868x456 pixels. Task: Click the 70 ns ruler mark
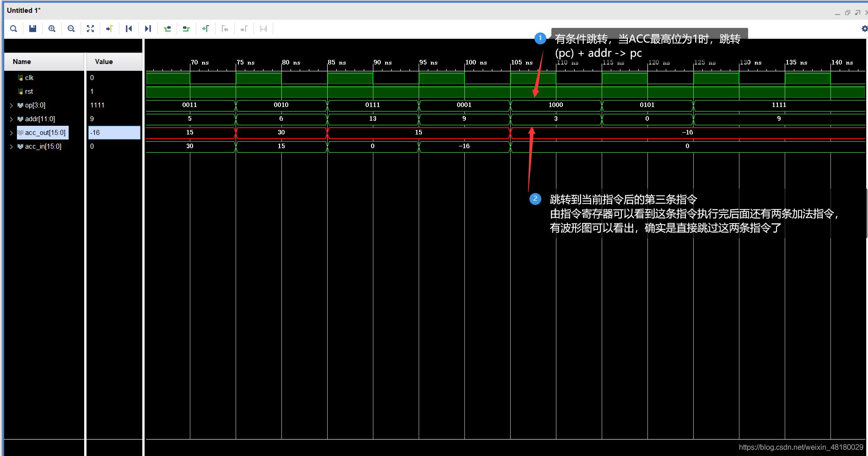pos(199,63)
